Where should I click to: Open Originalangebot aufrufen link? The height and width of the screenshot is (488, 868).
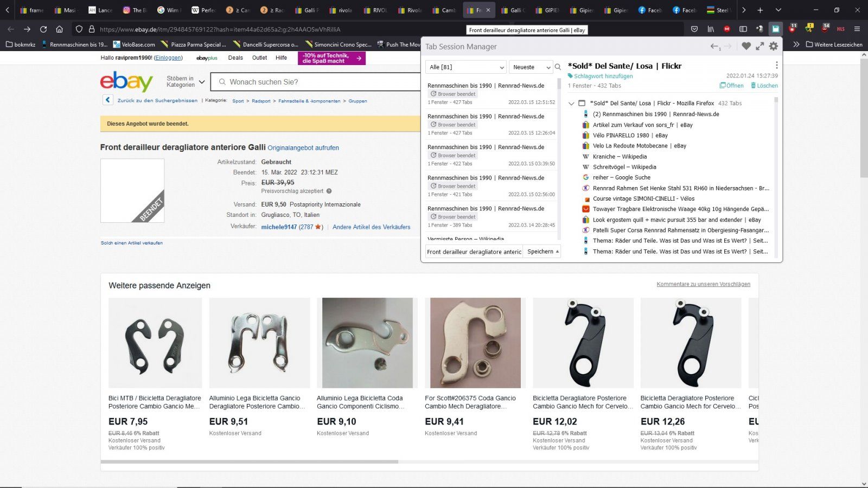(303, 147)
